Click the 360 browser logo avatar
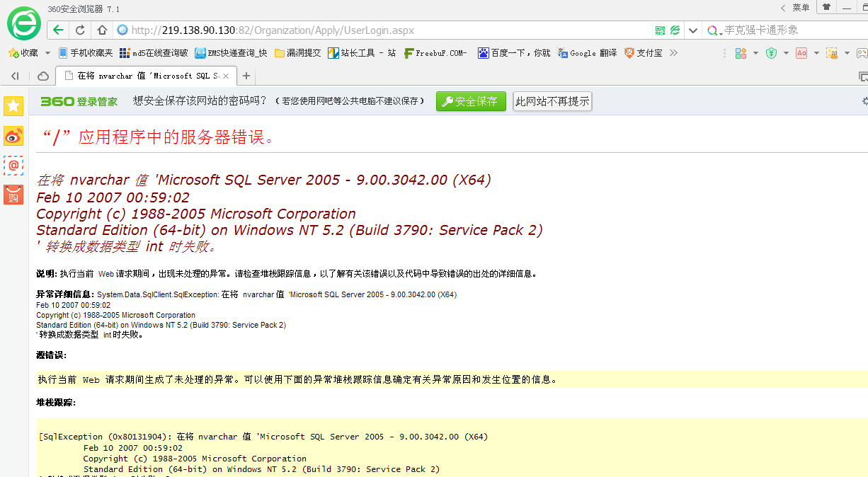Viewport: 868px width, 477px height. (x=24, y=23)
